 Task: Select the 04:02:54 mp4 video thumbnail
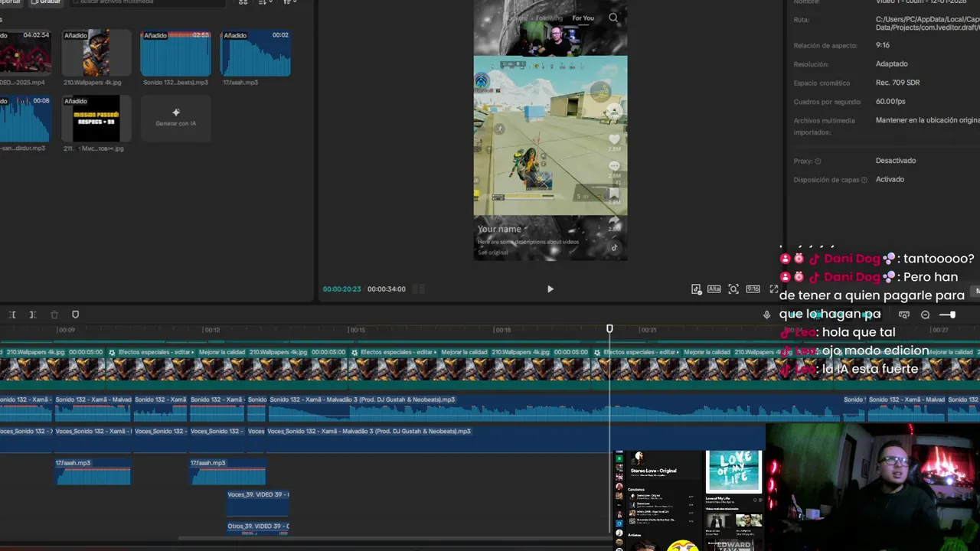25,53
